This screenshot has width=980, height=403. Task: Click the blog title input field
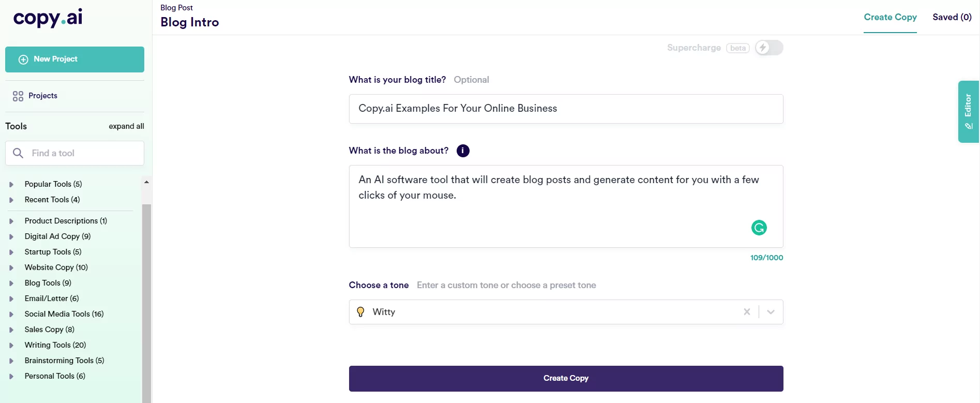[566, 109]
